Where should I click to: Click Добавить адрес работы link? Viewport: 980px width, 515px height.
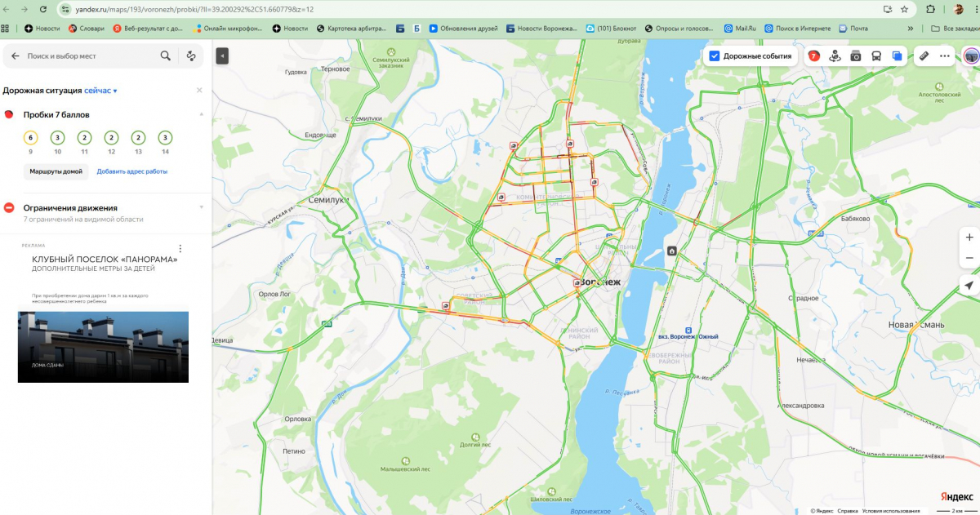click(132, 171)
